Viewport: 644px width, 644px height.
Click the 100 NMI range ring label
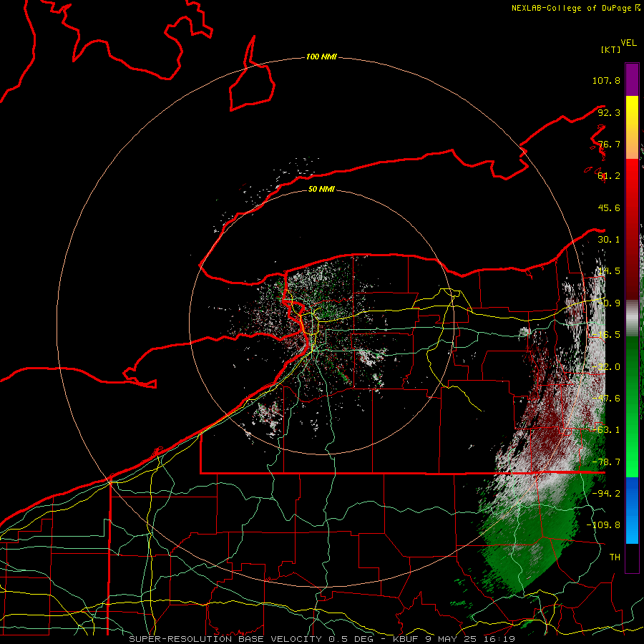321,57
